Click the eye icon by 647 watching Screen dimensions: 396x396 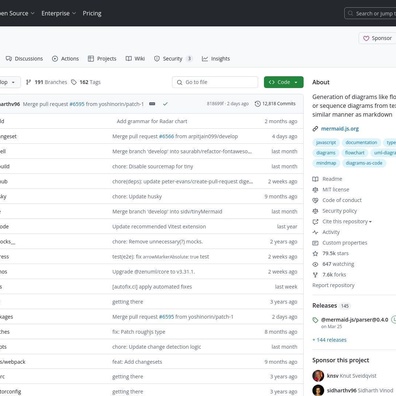[315, 264]
